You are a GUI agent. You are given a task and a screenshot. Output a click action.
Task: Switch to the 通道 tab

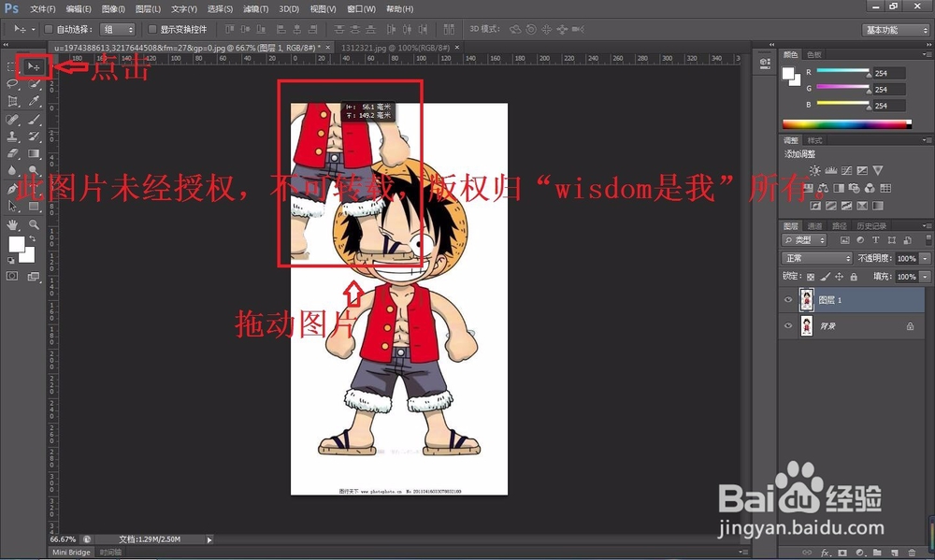pyautogui.click(x=813, y=227)
